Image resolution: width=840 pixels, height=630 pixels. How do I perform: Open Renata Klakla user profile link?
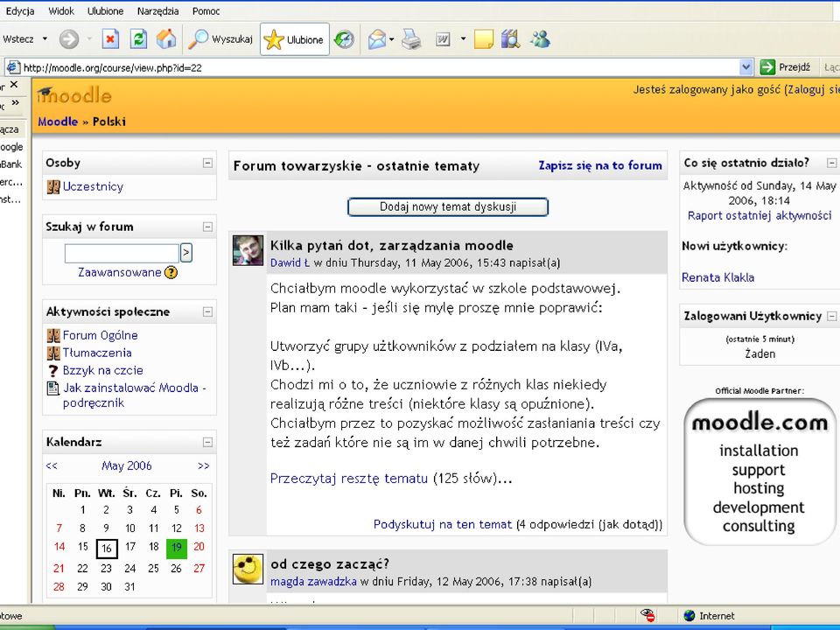tap(717, 277)
